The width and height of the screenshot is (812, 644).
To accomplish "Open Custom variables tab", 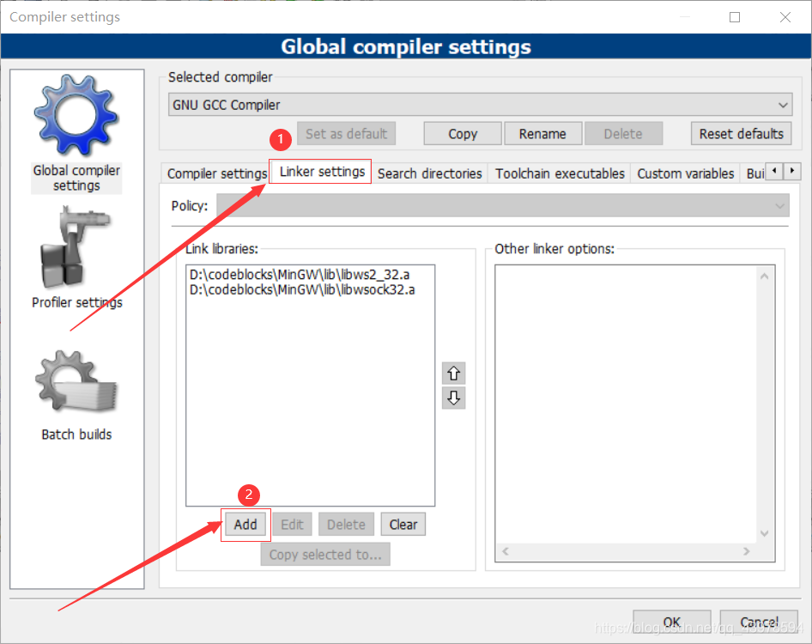I will [x=686, y=173].
